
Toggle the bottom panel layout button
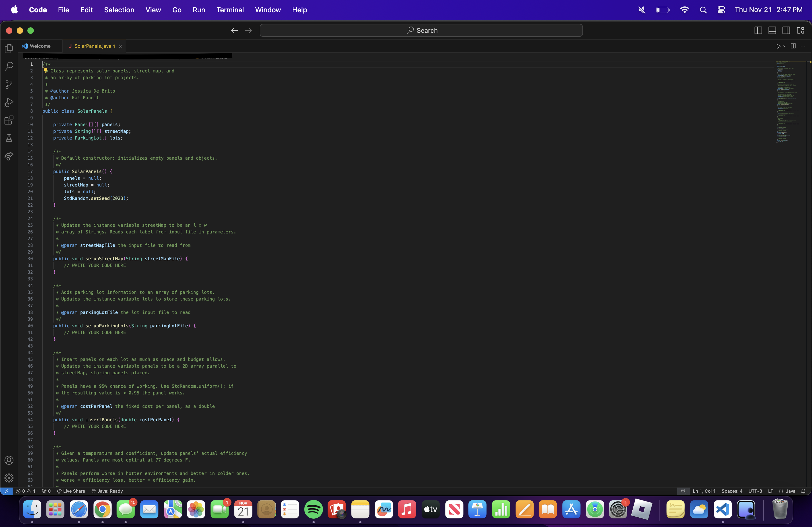[772, 30]
